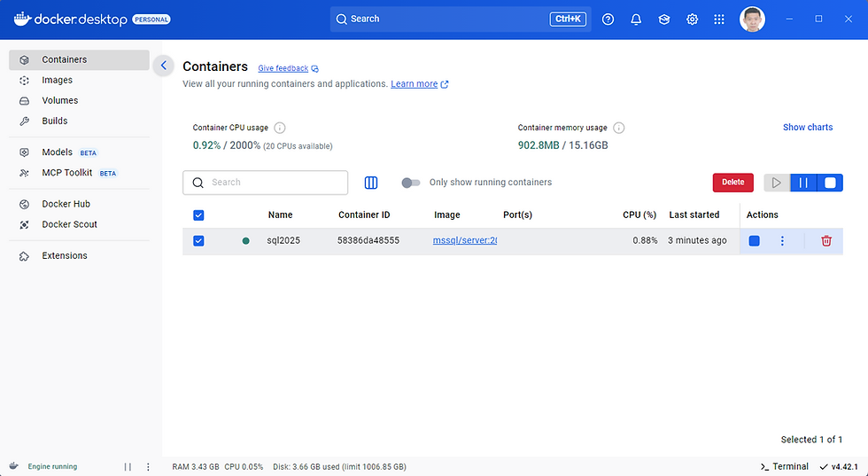Click the Engine running status text
Screen dimensions: 868x476
(52, 466)
